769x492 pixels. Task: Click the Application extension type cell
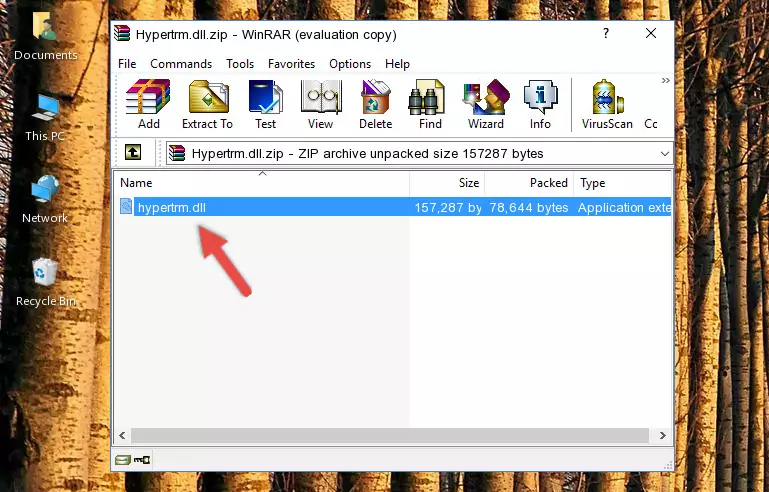click(624, 207)
